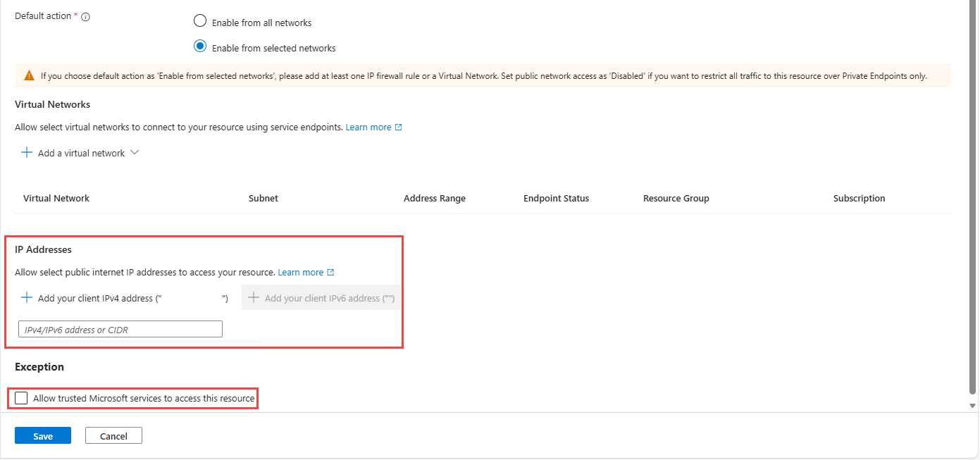
Task: Click the Default action info icon
Action: [86, 17]
